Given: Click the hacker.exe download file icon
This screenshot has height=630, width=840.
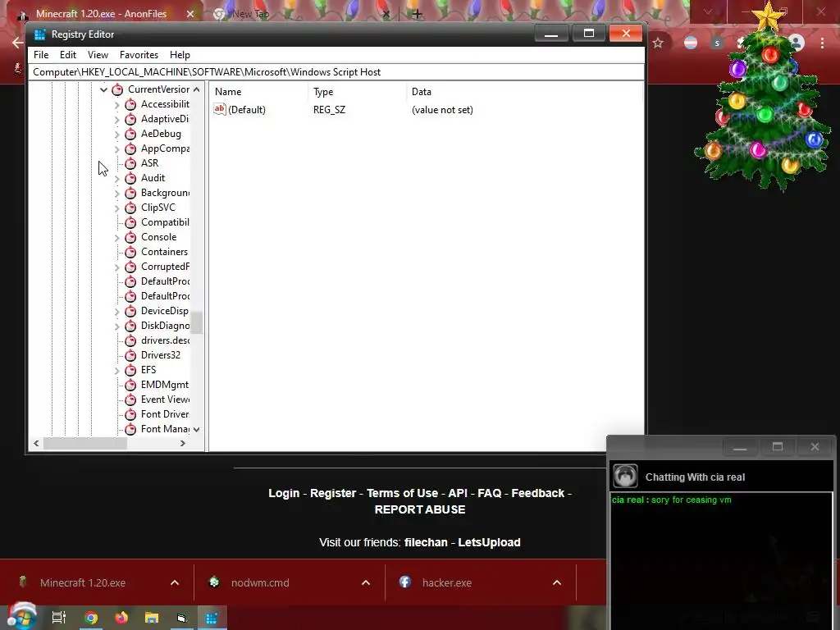Looking at the screenshot, I should [x=405, y=582].
